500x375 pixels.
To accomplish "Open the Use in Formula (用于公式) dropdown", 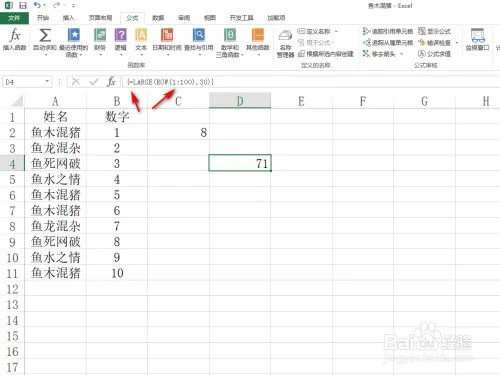I will (x=316, y=43).
